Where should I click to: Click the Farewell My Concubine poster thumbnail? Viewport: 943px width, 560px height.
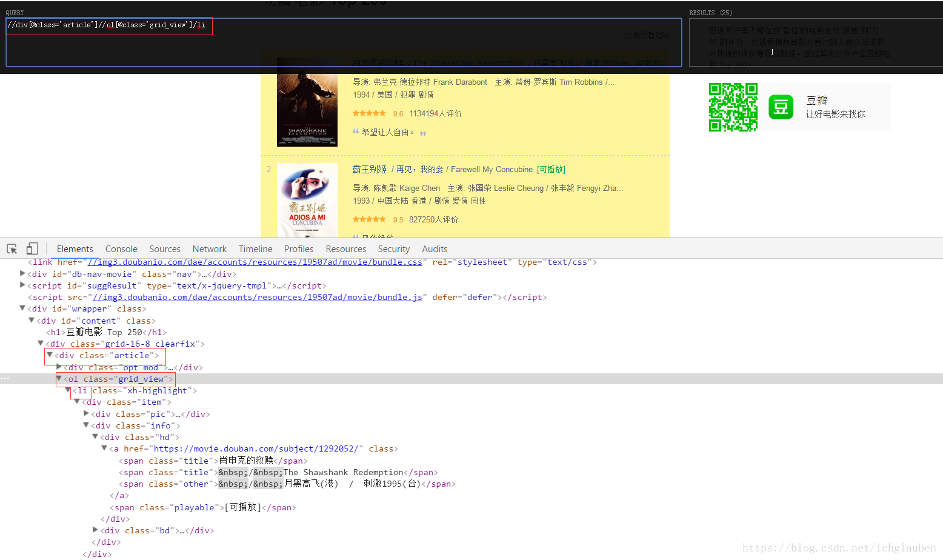pos(307,200)
